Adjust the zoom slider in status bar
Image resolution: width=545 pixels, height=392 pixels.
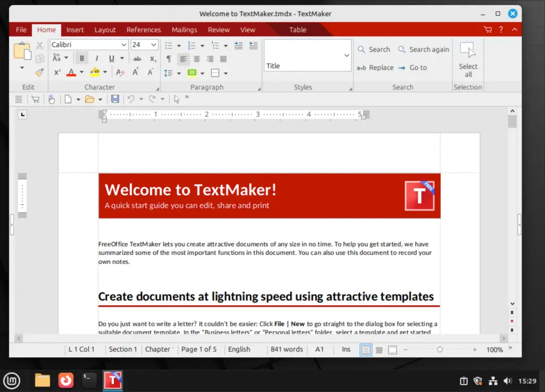(440, 349)
